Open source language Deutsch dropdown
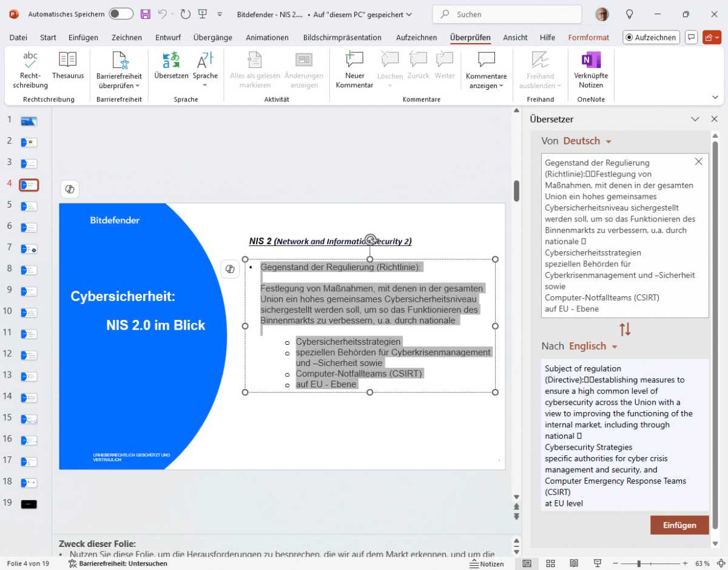This screenshot has width=728, height=570. tap(587, 141)
